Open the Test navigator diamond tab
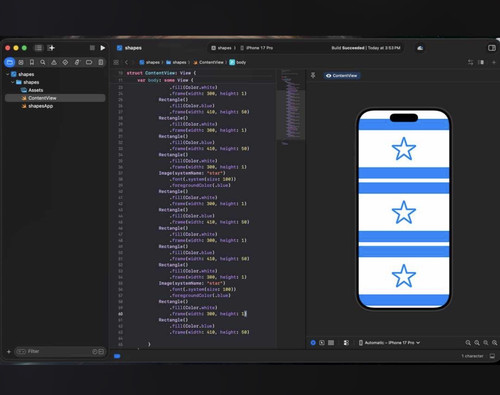This screenshot has height=395, width=500. pos(65,62)
